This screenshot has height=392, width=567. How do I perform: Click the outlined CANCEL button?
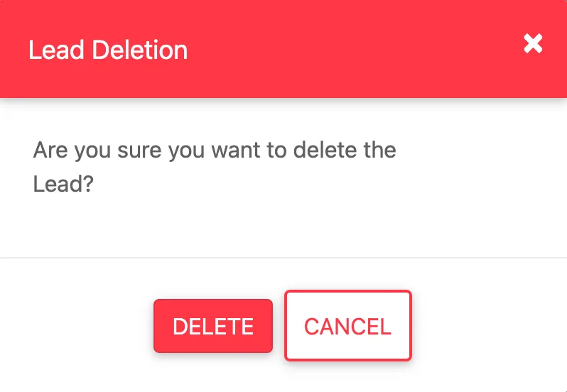pyautogui.click(x=348, y=325)
